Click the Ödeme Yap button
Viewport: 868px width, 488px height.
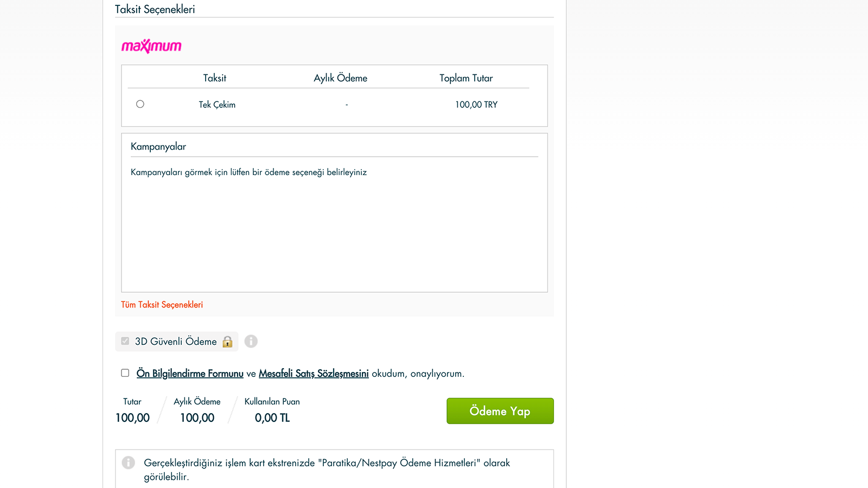click(x=500, y=411)
